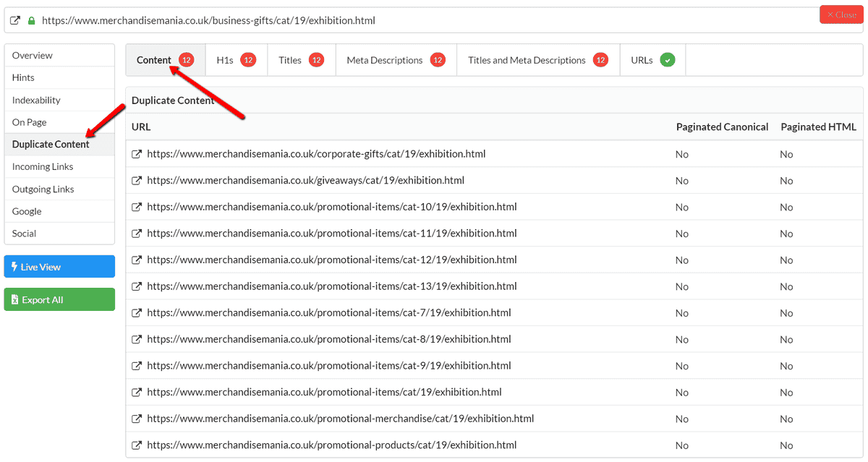868x462 pixels.
Task: Click the Paginated Canonical column header
Action: point(722,127)
